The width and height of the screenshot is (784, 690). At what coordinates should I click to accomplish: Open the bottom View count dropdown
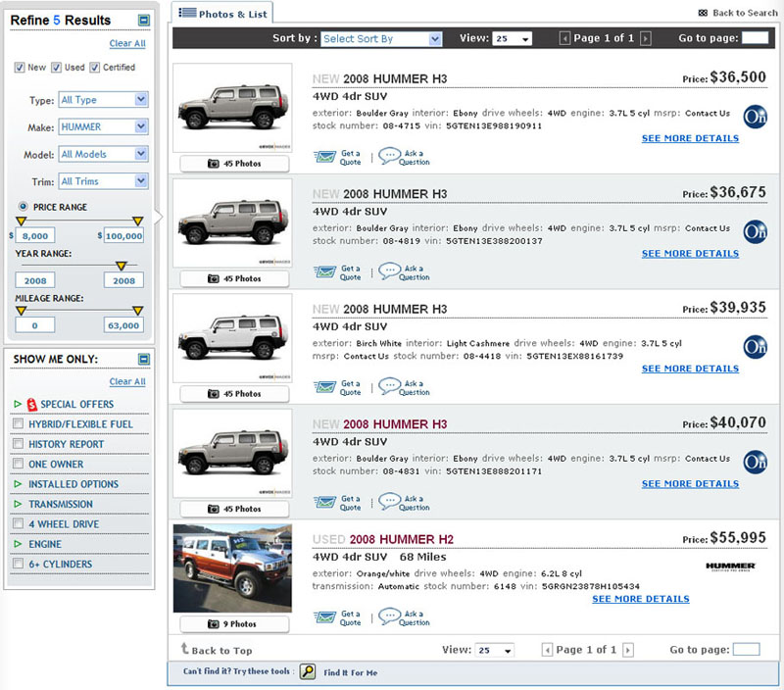(x=494, y=650)
